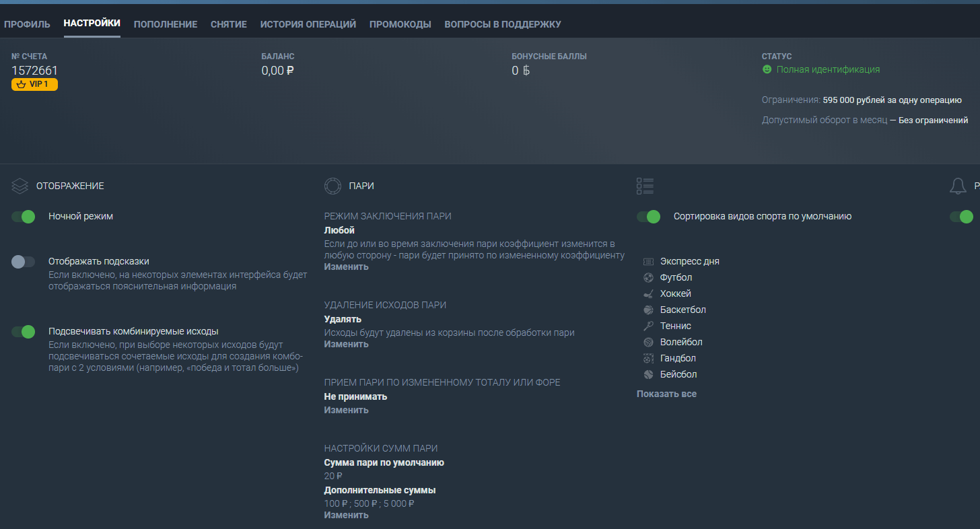Disable the Ночной режим toggle
980x529 pixels.
[x=24, y=217]
